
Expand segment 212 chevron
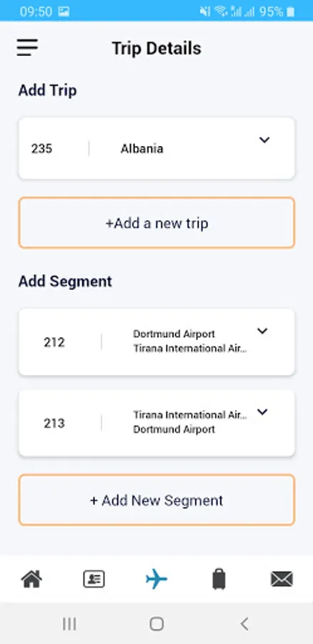[262, 331]
